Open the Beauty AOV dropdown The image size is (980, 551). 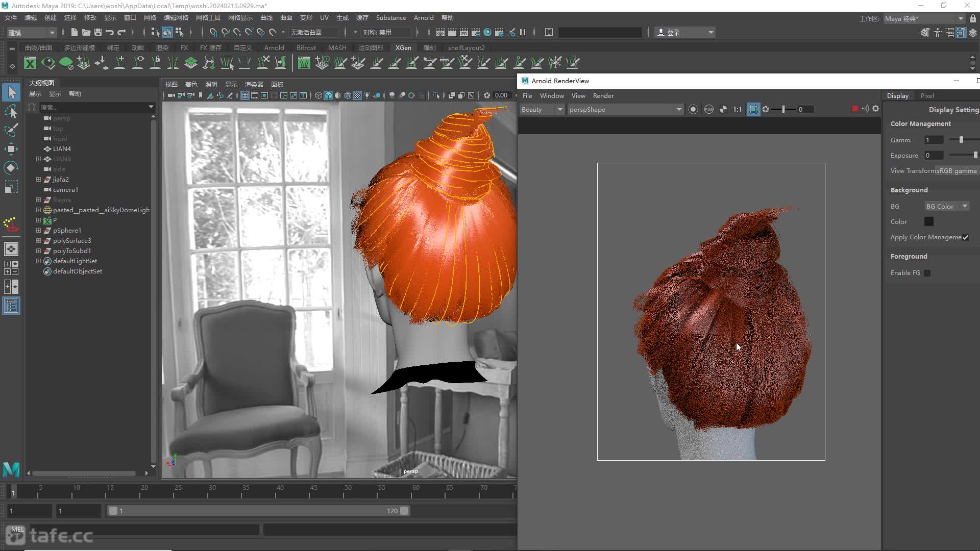[542, 109]
